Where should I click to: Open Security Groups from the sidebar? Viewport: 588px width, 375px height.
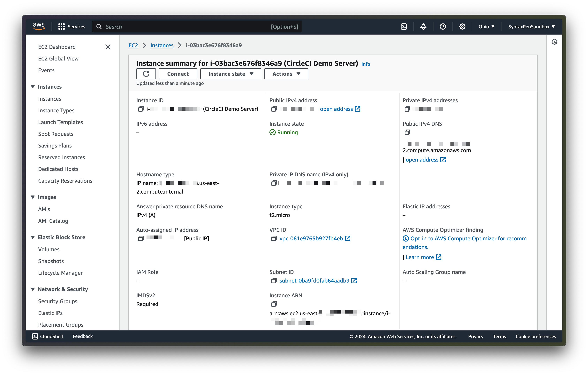(x=58, y=301)
